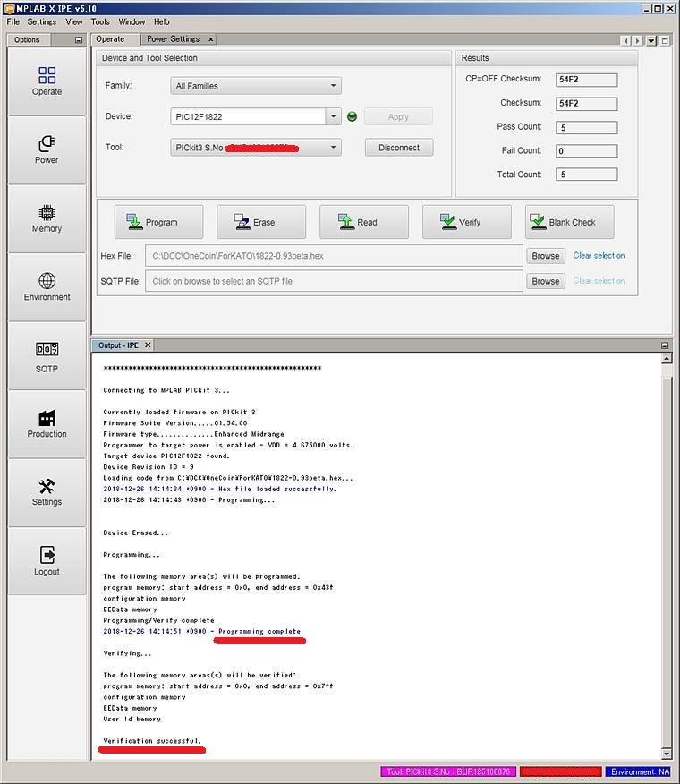Open the File menu
Screen dimensions: 680x784
pos(13,22)
